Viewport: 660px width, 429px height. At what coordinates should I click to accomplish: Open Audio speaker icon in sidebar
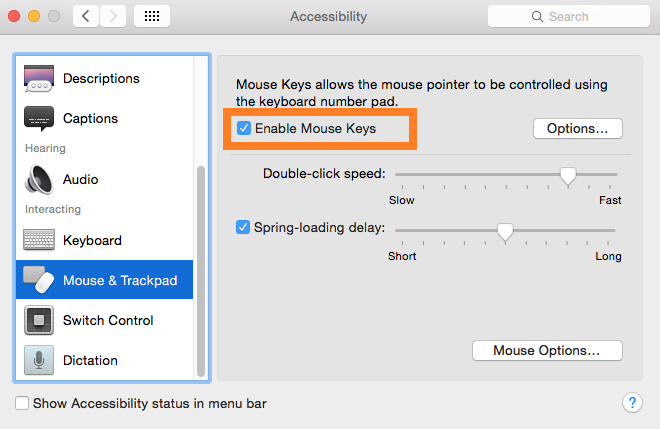[x=38, y=180]
